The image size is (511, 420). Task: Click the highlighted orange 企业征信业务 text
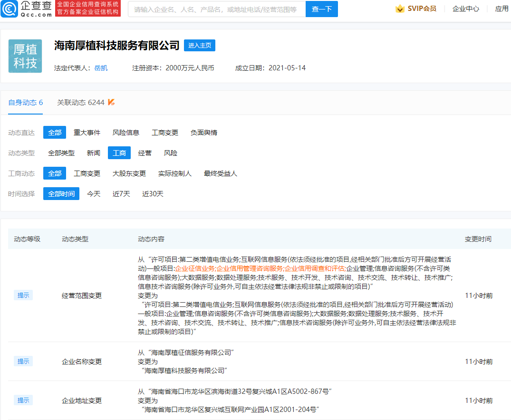[195, 268]
